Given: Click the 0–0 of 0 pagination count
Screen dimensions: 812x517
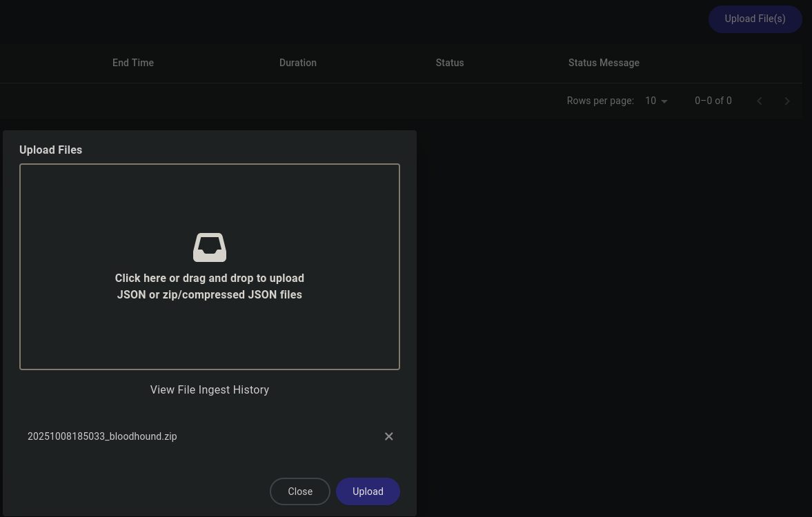Looking at the screenshot, I should 713,101.
